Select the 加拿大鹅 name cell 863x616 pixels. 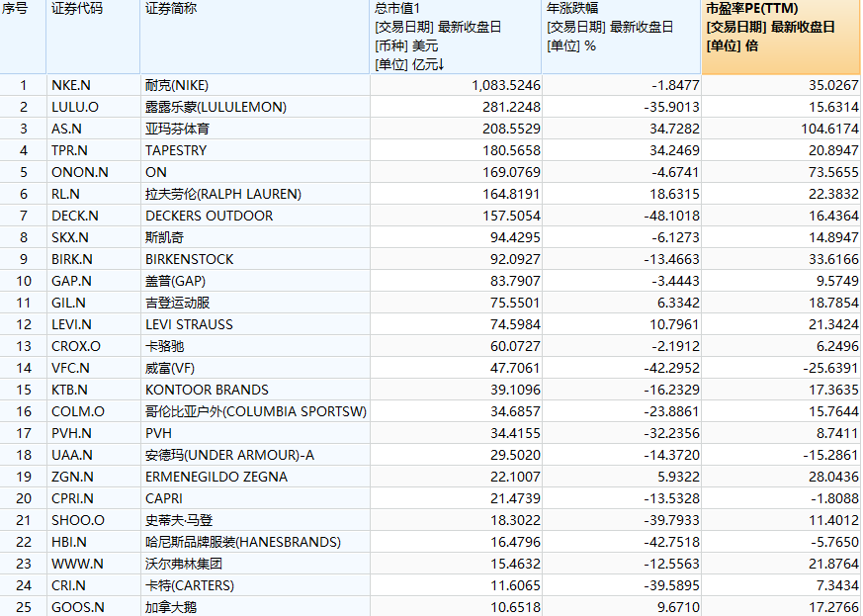click(x=255, y=607)
